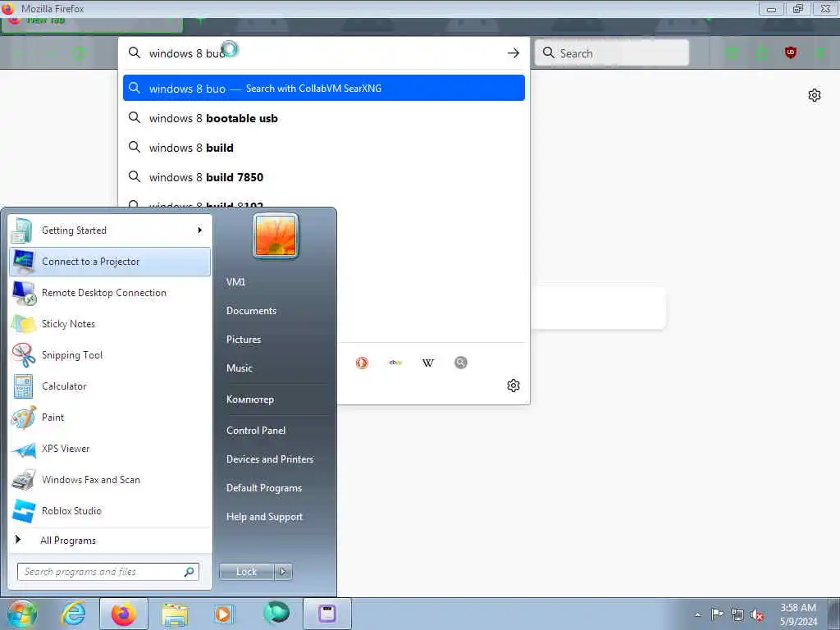Click the user account picture

coord(276,235)
